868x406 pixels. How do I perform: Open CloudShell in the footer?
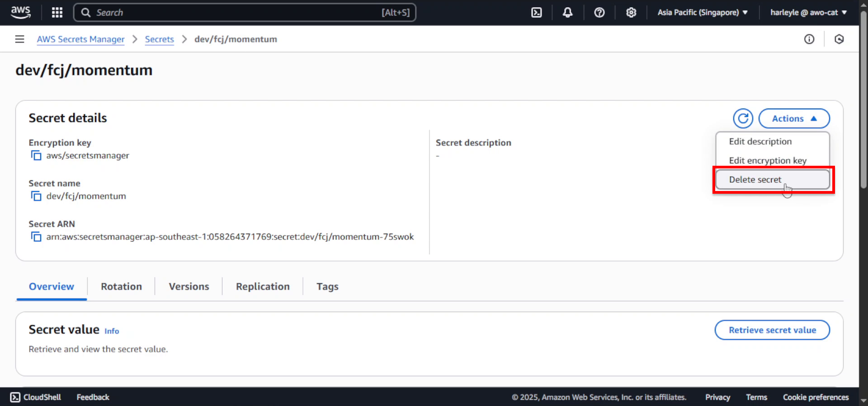pyautogui.click(x=36, y=397)
